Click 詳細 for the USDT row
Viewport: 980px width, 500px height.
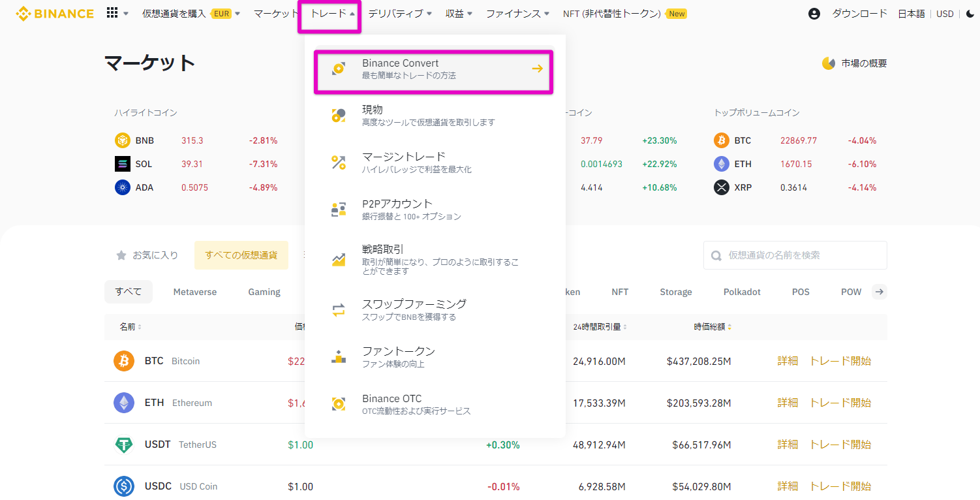click(x=788, y=445)
